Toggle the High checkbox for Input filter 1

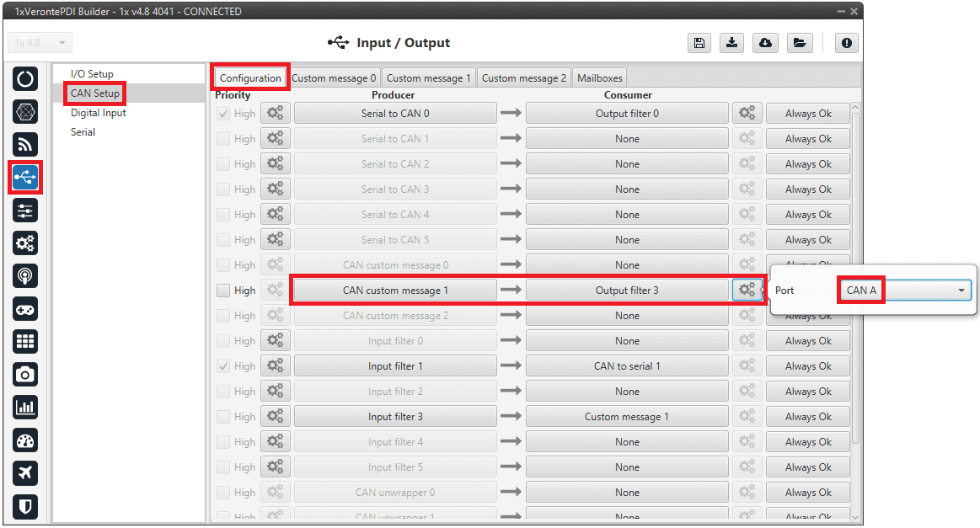pyautogui.click(x=223, y=366)
